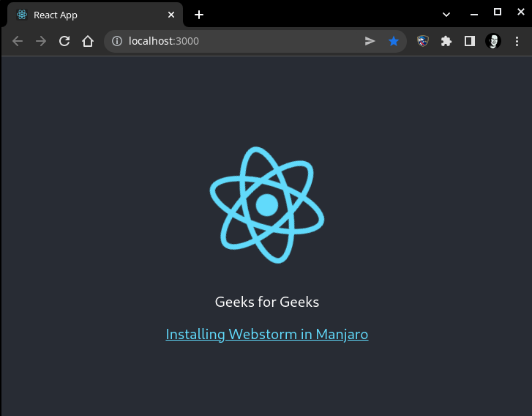Viewport: 532px width, 416px height.
Task: Reload the localhost page
Action: point(64,42)
